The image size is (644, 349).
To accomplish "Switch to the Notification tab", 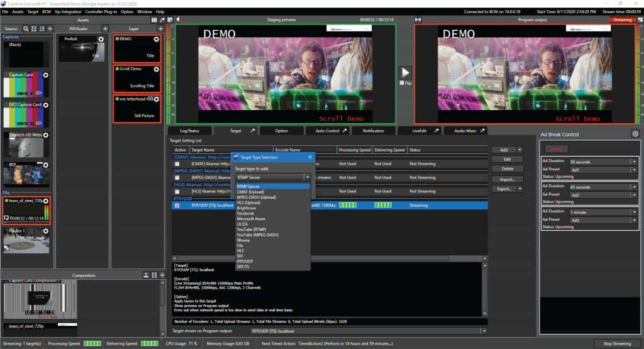I will click(x=373, y=131).
